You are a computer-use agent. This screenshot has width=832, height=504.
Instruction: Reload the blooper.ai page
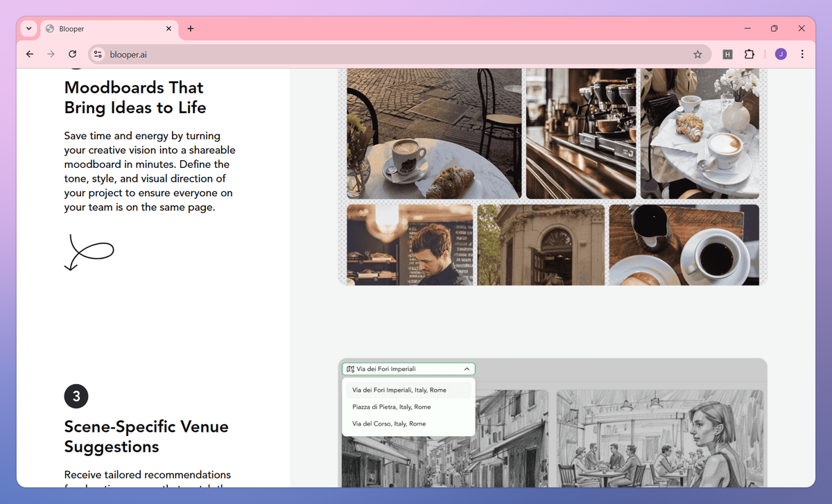(72, 54)
